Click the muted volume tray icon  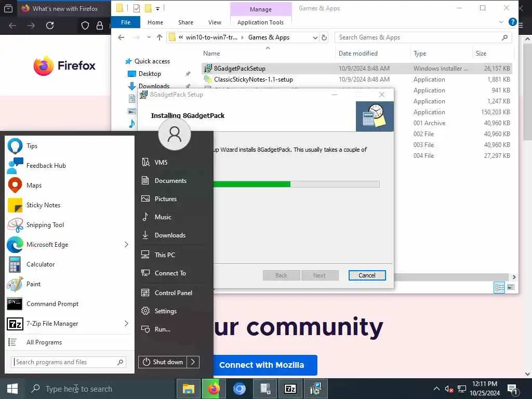click(449, 389)
